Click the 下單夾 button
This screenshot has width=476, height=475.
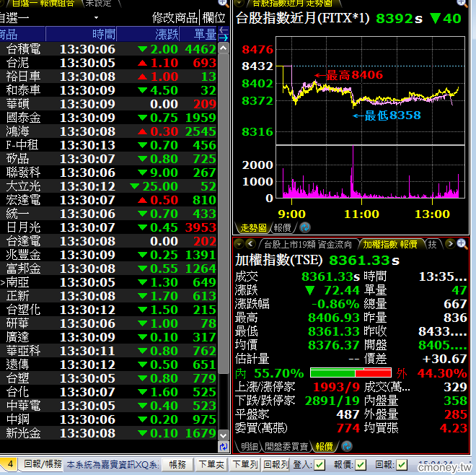coord(211,464)
